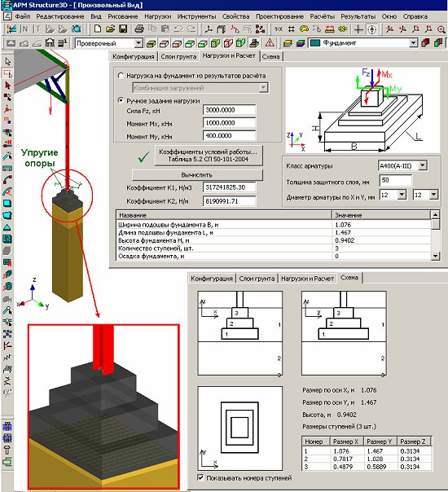Click the Save diskette icon
Image resolution: width=448 pixels, height=492 pixels.
123,29
